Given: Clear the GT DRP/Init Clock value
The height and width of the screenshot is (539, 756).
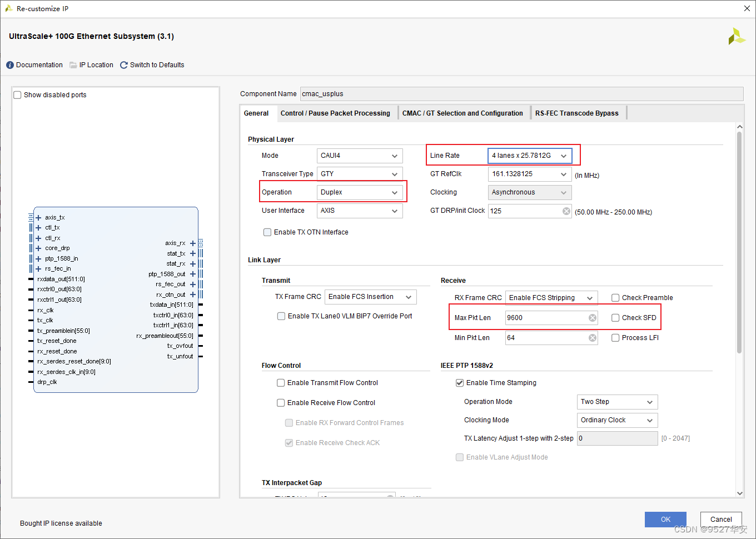Looking at the screenshot, I should (566, 211).
